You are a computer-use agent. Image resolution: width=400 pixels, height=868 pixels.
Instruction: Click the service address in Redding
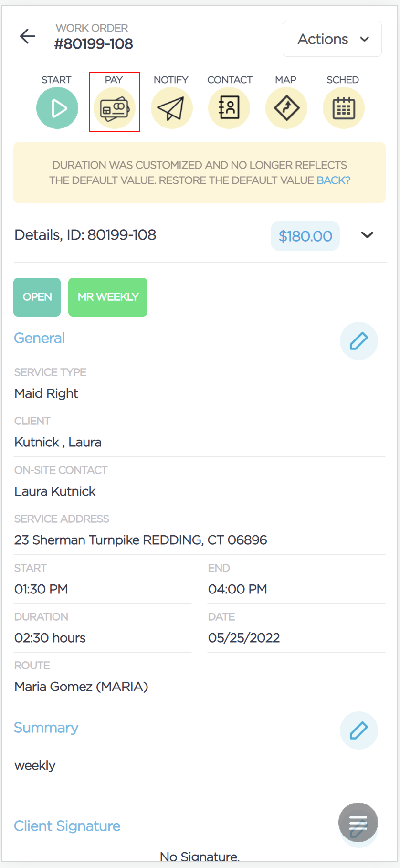[x=141, y=540]
